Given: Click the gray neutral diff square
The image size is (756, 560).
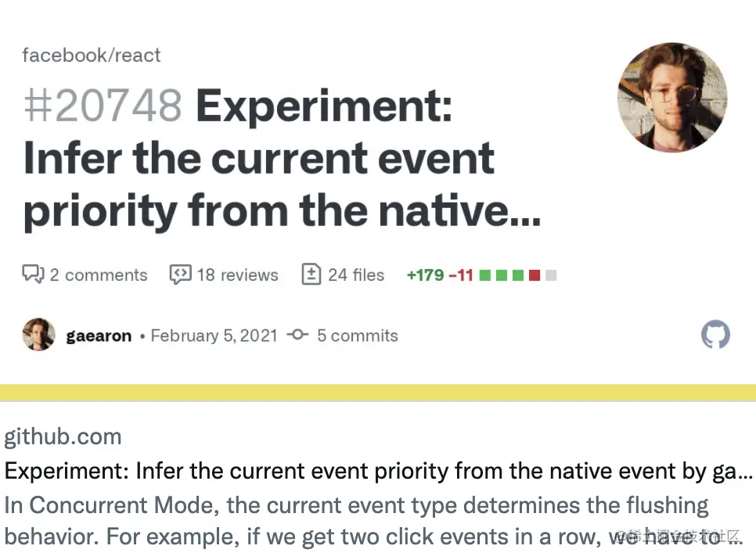Looking at the screenshot, I should coord(551,275).
